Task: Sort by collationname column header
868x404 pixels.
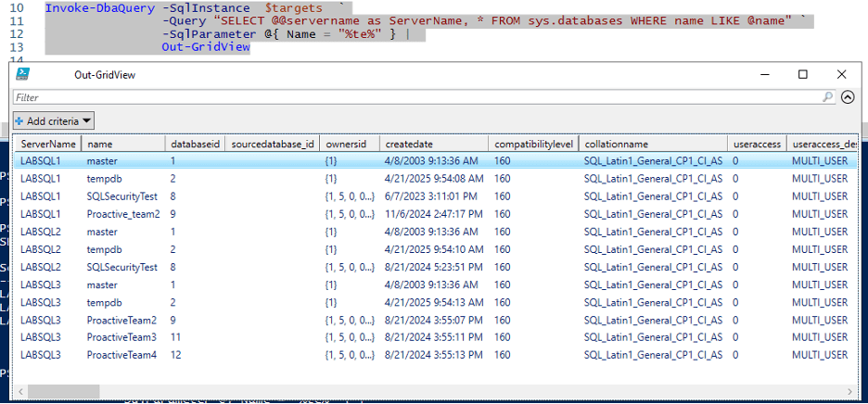Action: point(653,144)
